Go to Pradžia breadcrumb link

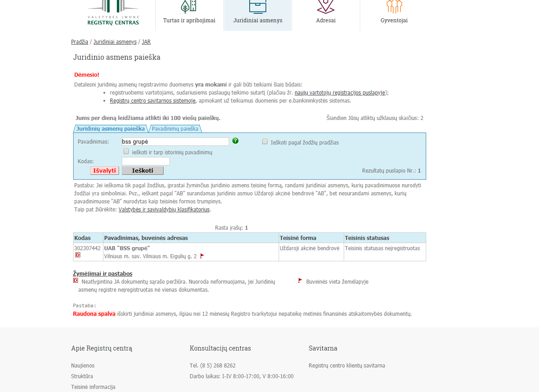[79, 42]
